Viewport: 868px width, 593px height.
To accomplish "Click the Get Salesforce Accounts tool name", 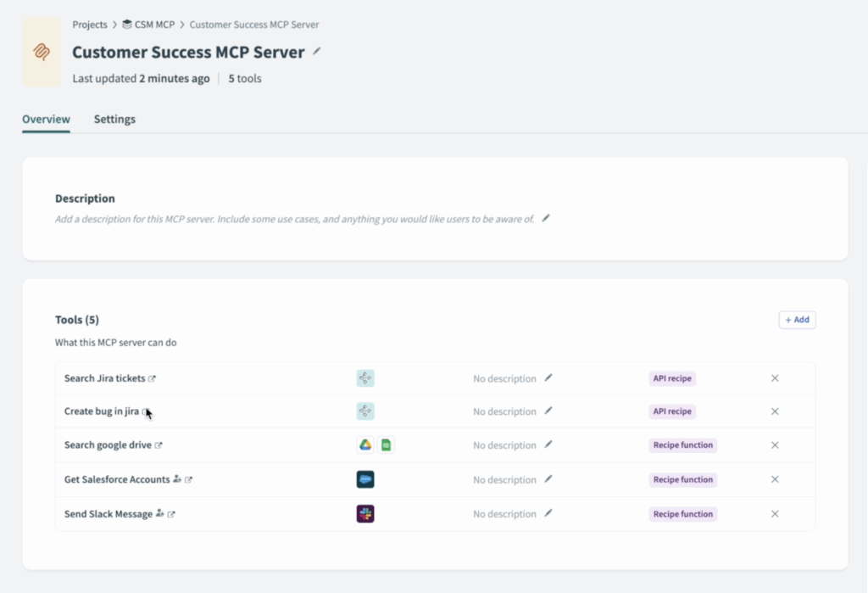I will point(117,480).
